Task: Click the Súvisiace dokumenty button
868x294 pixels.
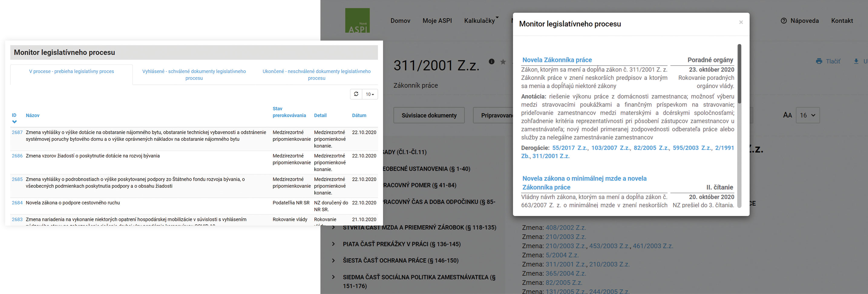Action: [429, 115]
